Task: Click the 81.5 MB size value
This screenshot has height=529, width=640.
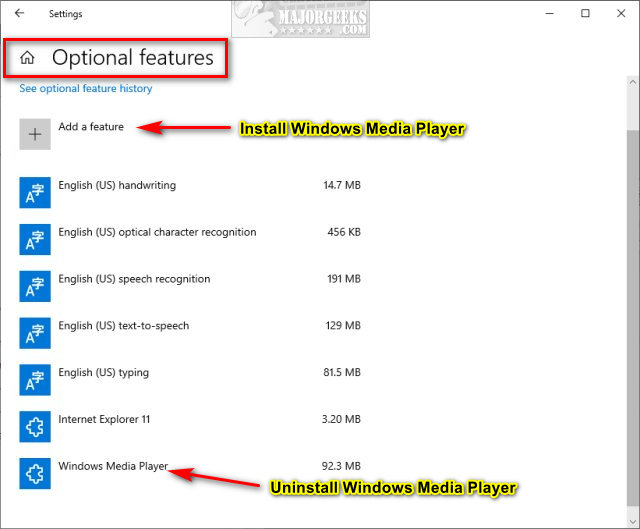Action: pos(342,373)
